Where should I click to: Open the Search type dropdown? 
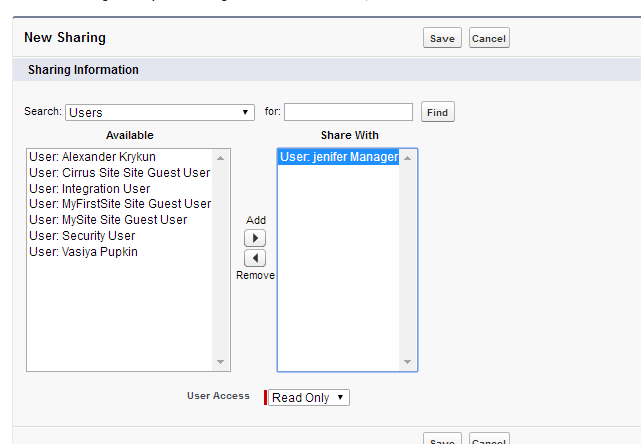pos(160,112)
